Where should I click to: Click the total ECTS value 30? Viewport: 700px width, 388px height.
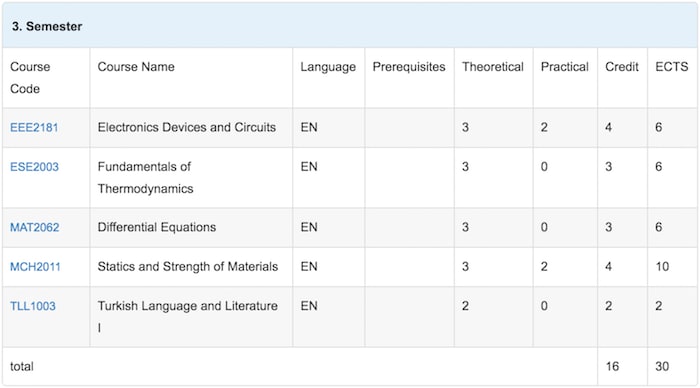[662, 367]
